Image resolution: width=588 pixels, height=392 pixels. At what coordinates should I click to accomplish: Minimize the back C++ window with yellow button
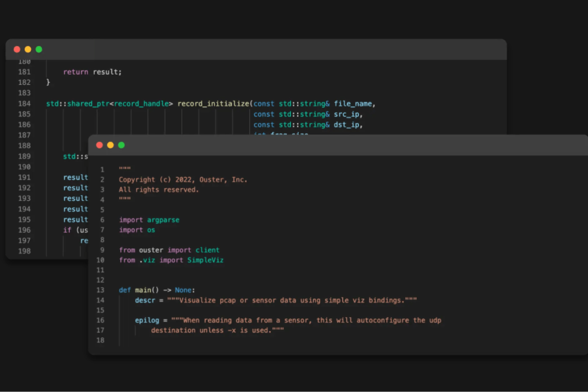28,49
